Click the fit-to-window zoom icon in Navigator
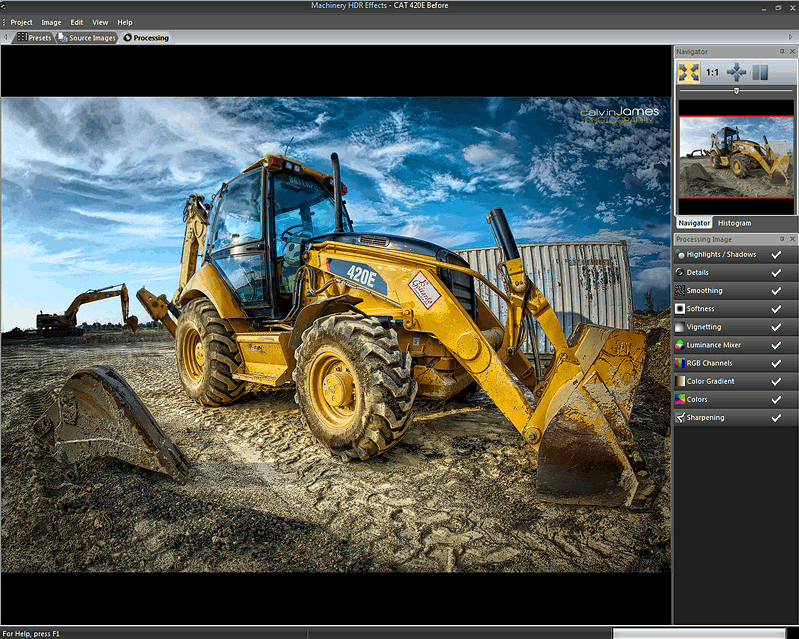Viewport: 799px width, 639px height. 688,72
